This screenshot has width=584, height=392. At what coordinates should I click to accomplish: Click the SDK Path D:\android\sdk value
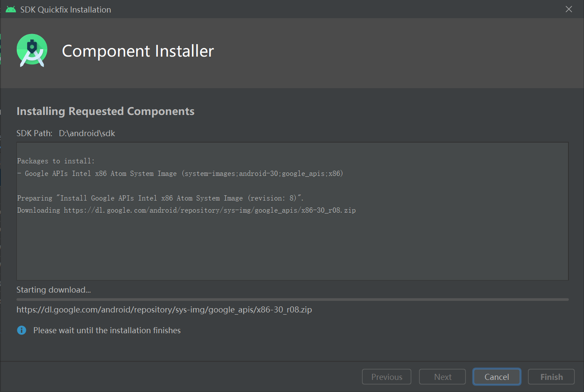(87, 133)
